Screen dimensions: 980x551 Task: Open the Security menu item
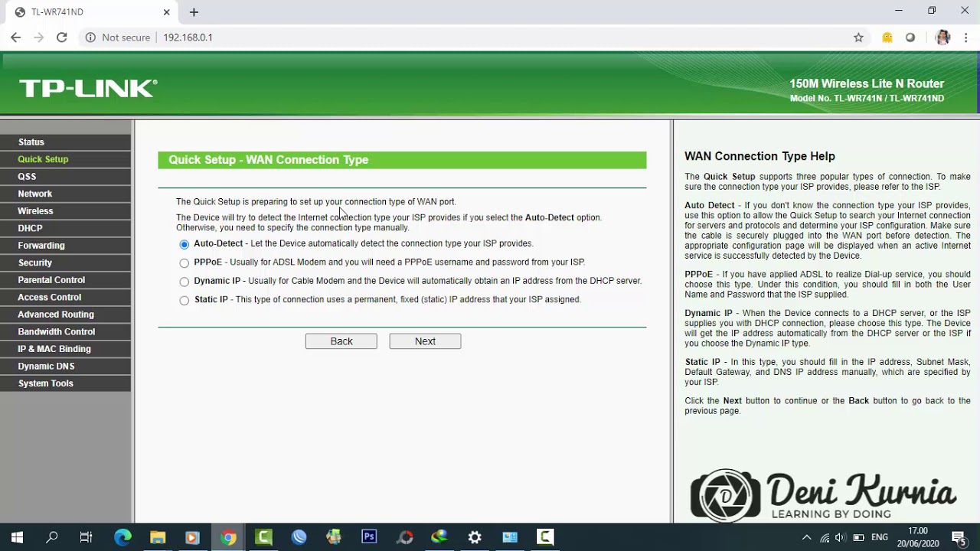[x=66, y=262]
